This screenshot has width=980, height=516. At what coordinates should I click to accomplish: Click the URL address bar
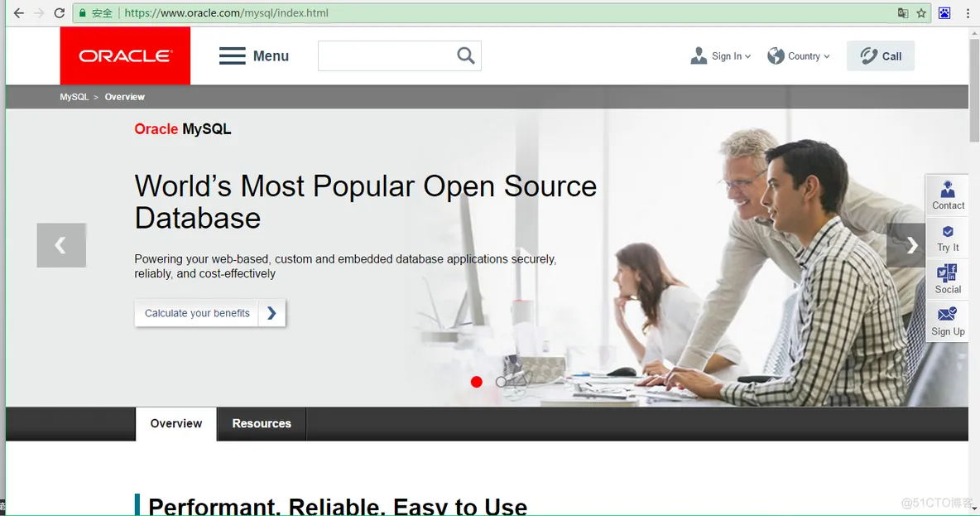(x=500, y=13)
